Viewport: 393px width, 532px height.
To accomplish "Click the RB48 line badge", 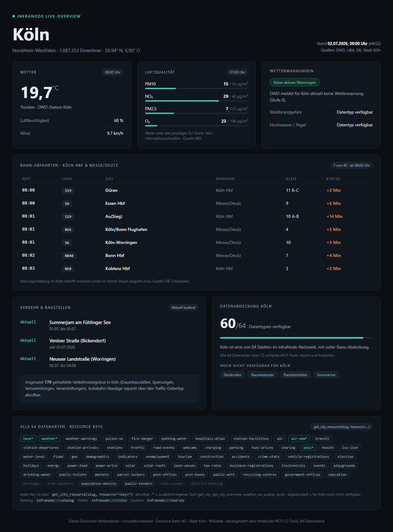I will (69, 256).
